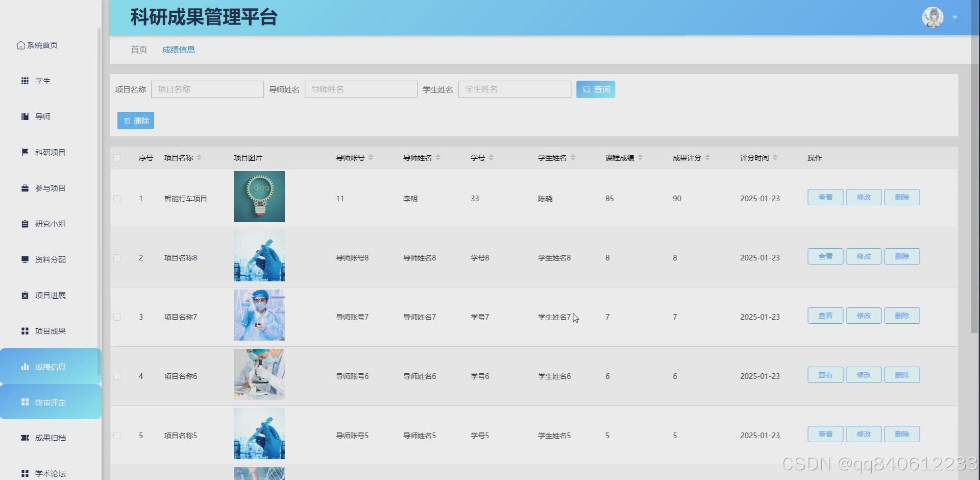Sort by the 项目名称 column arrows
Image resolution: width=980 pixels, height=480 pixels.
[x=199, y=158]
